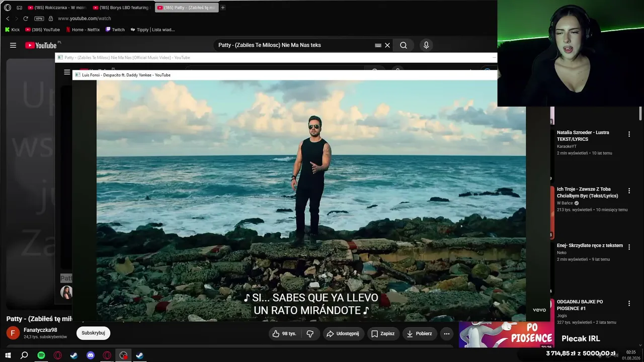Open Natalia Szroeder - Lustra recommended video
The width and height of the screenshot is (644, 362).
[583, 136]
